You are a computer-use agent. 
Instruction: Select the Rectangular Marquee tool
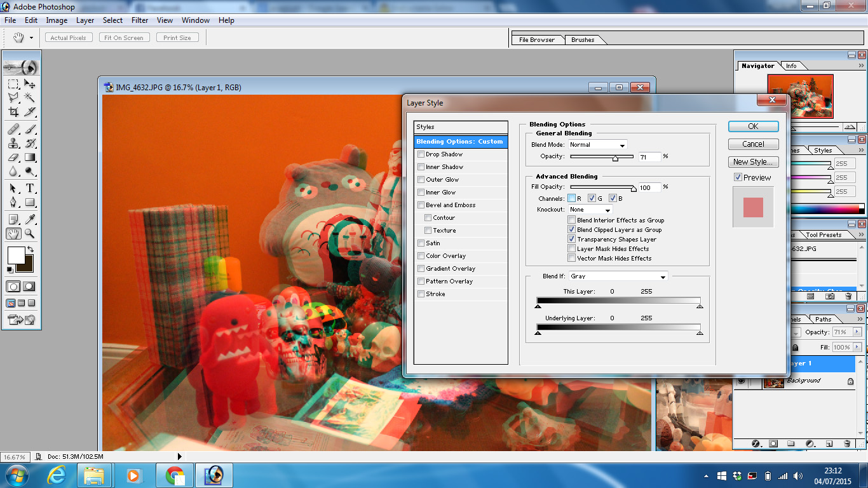[13, 84]
